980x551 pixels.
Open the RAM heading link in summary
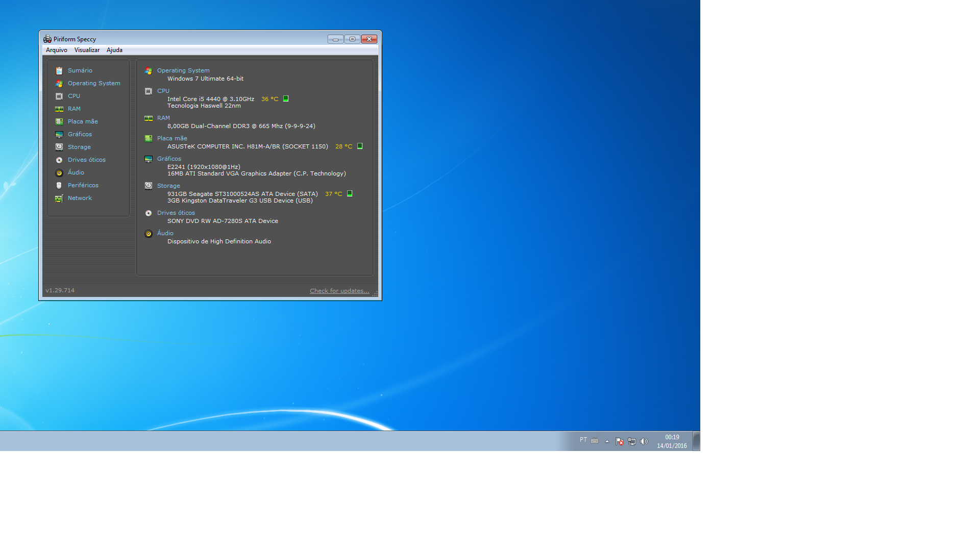pyautogui.click(x=163, y=118)
